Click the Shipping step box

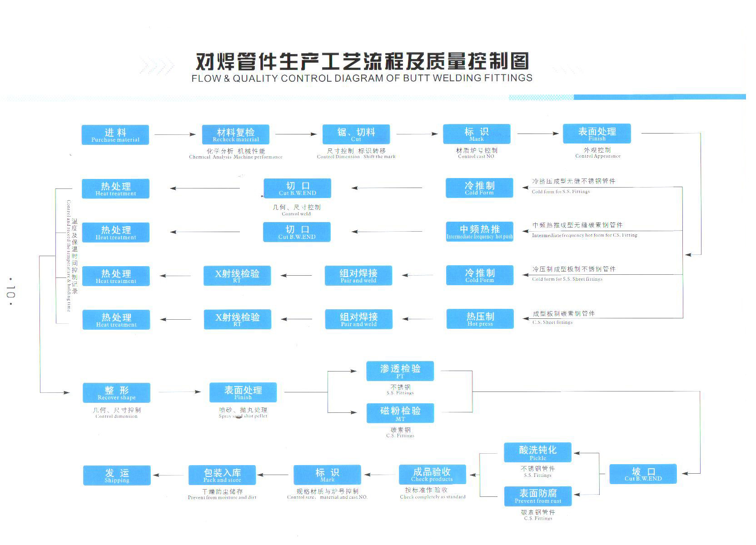(117, 476)
